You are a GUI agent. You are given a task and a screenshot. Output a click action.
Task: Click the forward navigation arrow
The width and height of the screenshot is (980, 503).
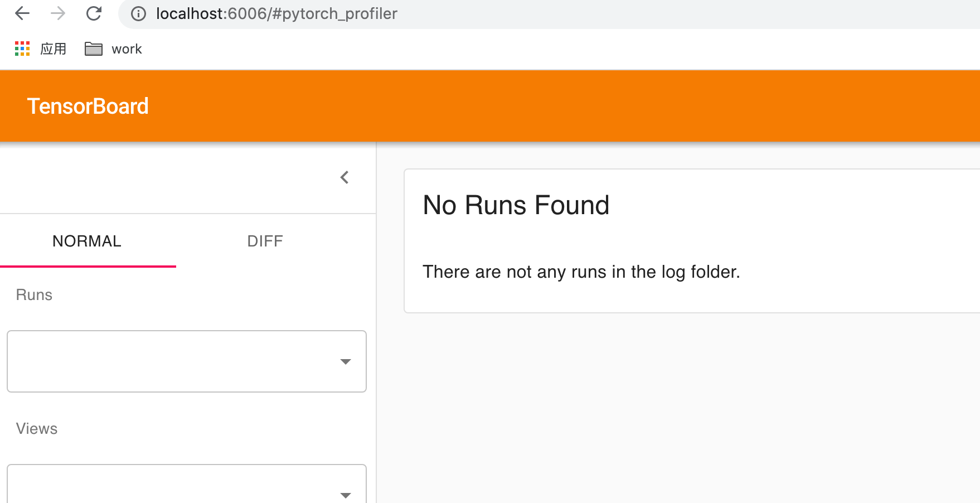[x=57, y=13]
